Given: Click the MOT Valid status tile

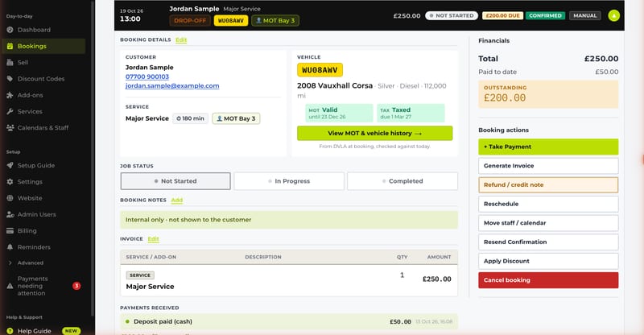Looking at the screenshot, I should click(x=339, y=113).
